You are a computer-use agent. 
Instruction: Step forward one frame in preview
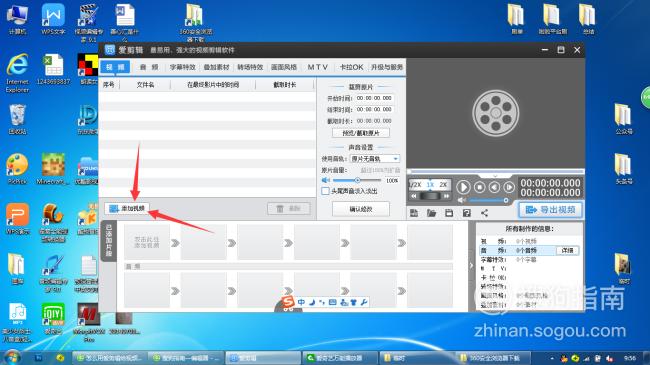[x=509, y=187]
